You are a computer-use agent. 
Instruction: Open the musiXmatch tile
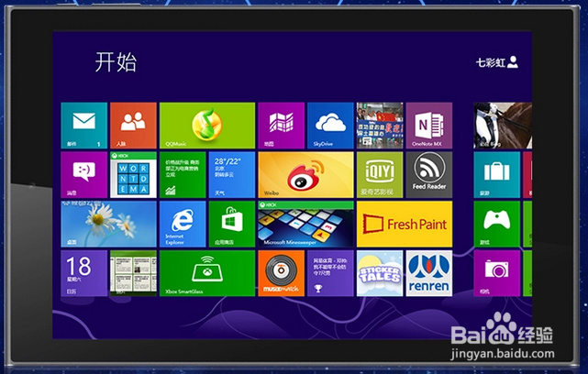282,273
